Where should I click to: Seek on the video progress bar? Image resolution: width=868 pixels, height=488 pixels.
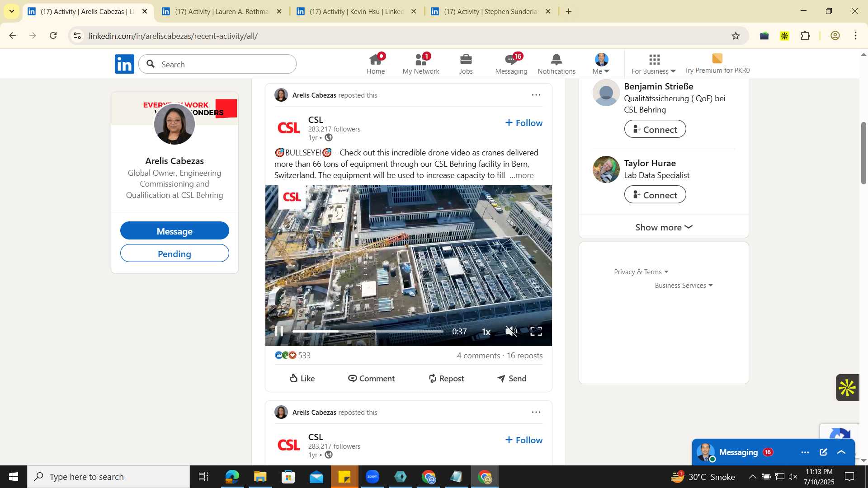point(368,331)
